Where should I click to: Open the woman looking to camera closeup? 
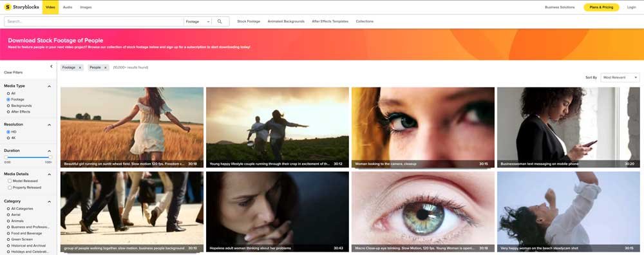(423, 127)
